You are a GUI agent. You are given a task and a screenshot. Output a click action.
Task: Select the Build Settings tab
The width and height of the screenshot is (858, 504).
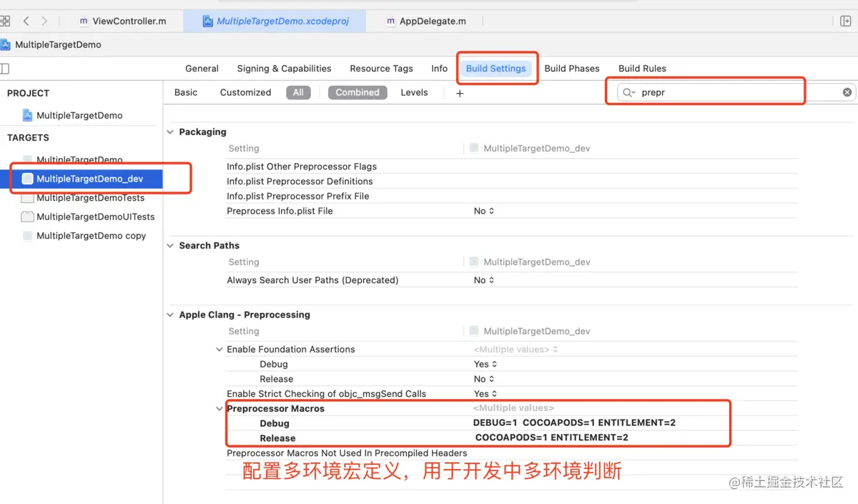pos(495,69)
